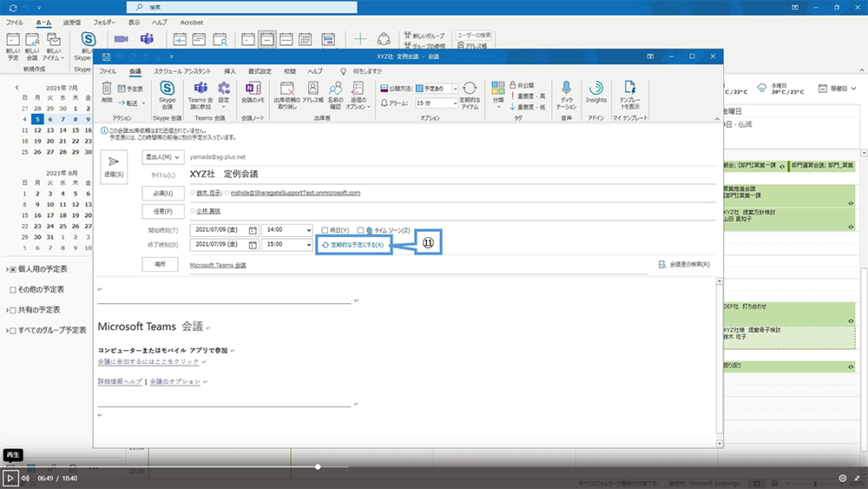Image resolution: width=868 pixels, height=489 pixels.
Task: Collapse the meeting window ribbon
Action: click(x=717, y=118)
